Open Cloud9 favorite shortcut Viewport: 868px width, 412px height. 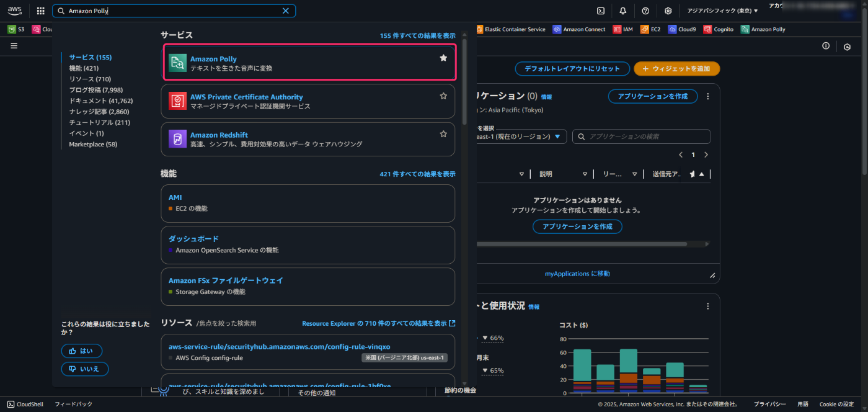point(682,29)
